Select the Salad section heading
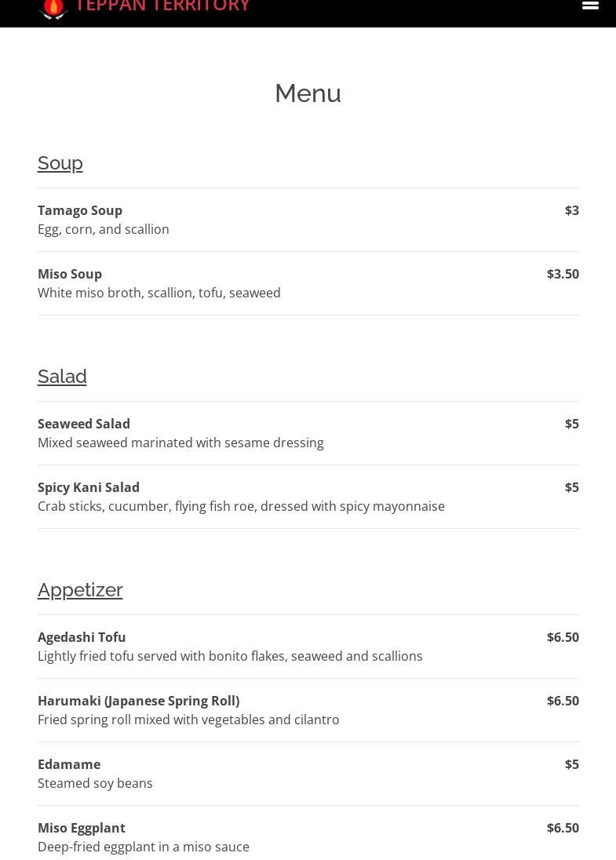 [x=62, y=377]
